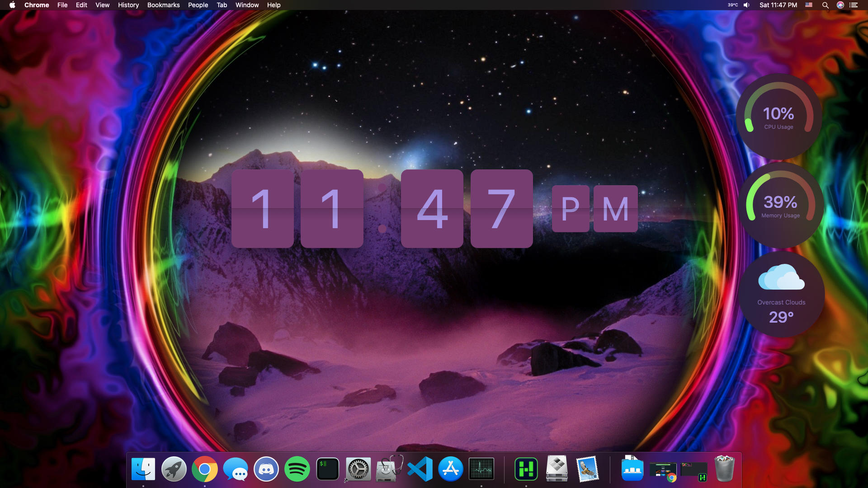Open the Window menu
This screenshot has width=868, height=488.
pyautogui.click(x=247, y=5)
